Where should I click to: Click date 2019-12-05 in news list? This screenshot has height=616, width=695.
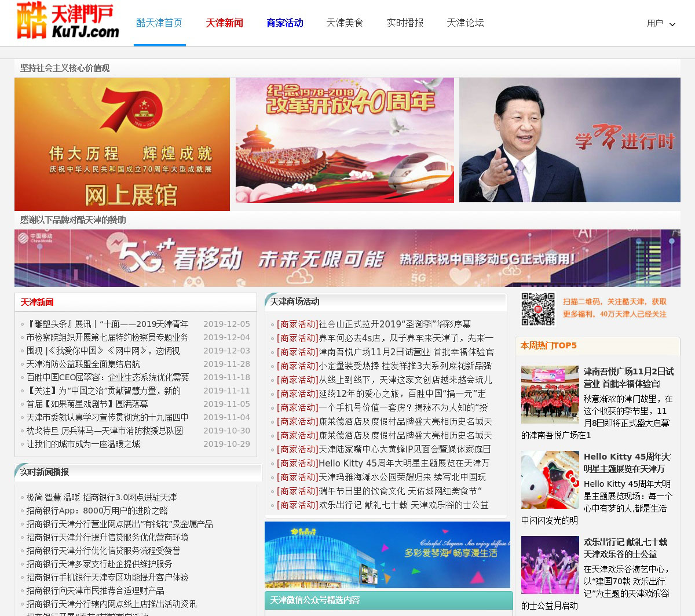226,324
